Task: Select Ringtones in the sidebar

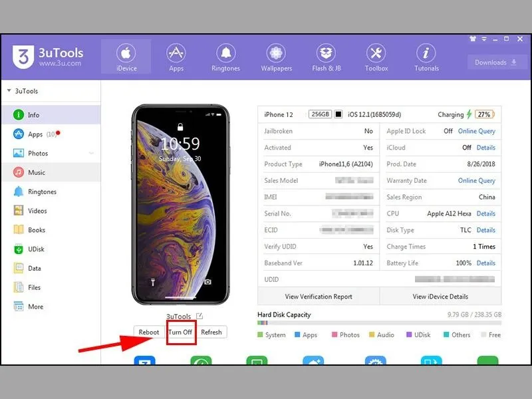Action: coord(51,192)
